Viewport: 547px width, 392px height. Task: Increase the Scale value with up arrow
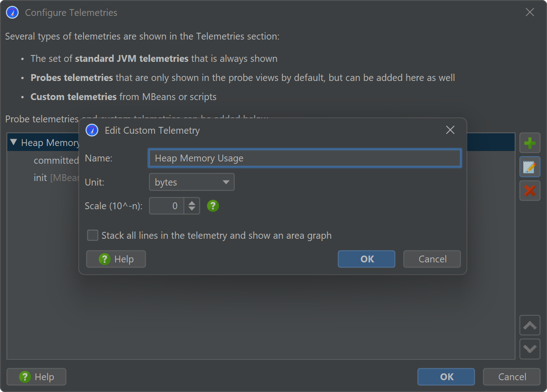tap(192, 203)
